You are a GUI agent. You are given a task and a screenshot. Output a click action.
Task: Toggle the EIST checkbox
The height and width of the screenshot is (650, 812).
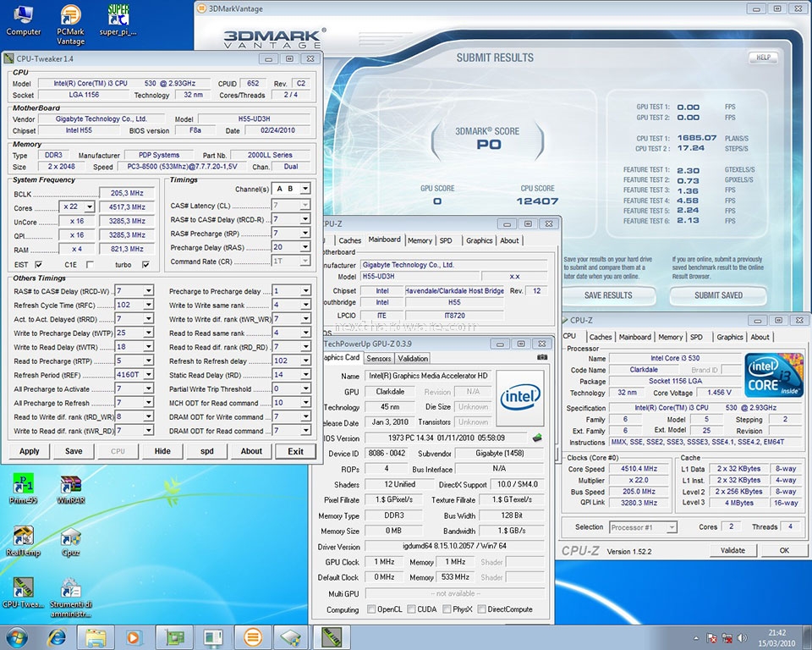(38, 264)
